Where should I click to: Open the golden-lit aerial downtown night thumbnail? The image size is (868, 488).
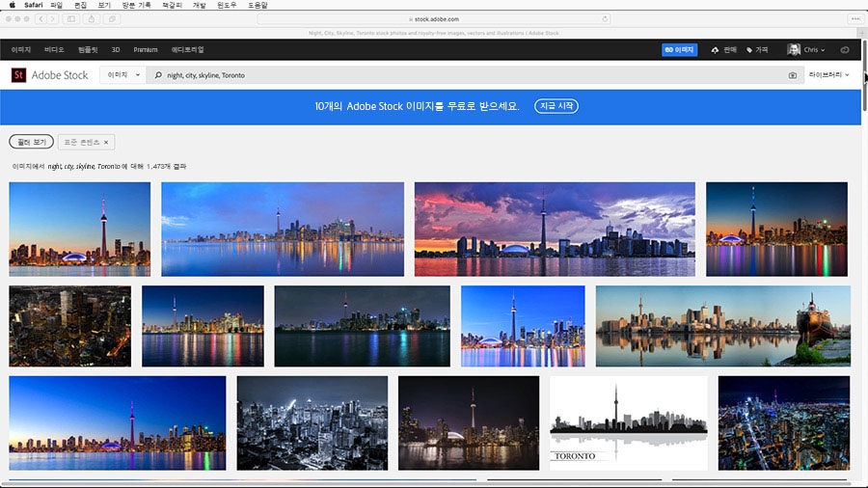click(69, 326)
